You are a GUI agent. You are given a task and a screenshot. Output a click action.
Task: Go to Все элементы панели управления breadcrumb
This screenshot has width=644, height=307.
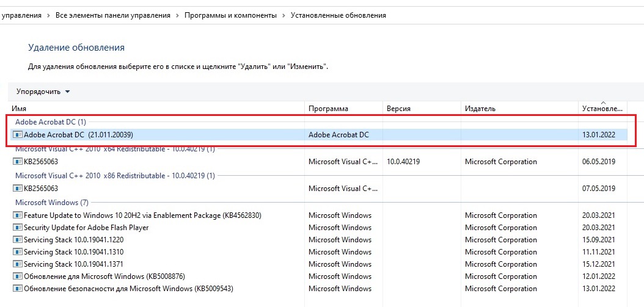[x=113, y=16]
